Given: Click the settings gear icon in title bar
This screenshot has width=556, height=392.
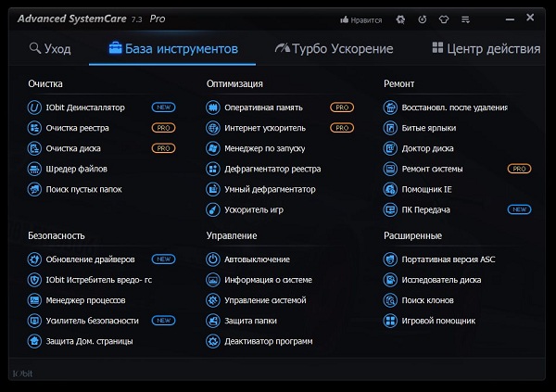Looking at the screenshot, I should tap(400, 19).
